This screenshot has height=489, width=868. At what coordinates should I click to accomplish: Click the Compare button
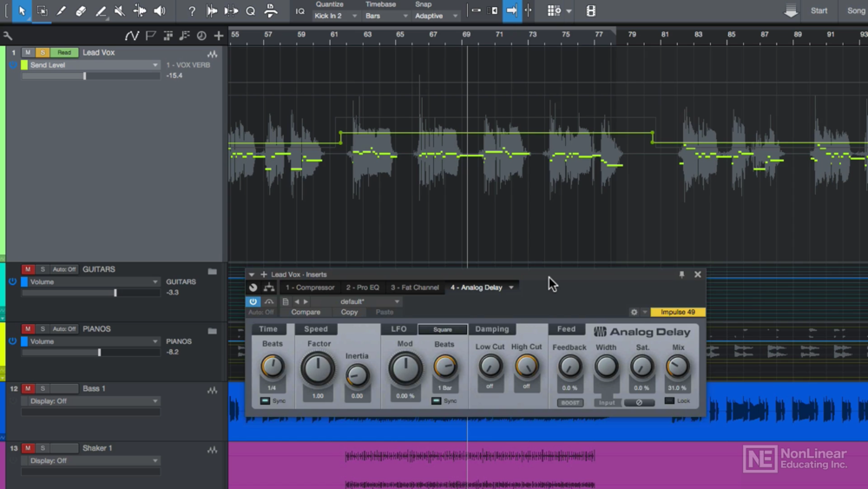[306, 312]
